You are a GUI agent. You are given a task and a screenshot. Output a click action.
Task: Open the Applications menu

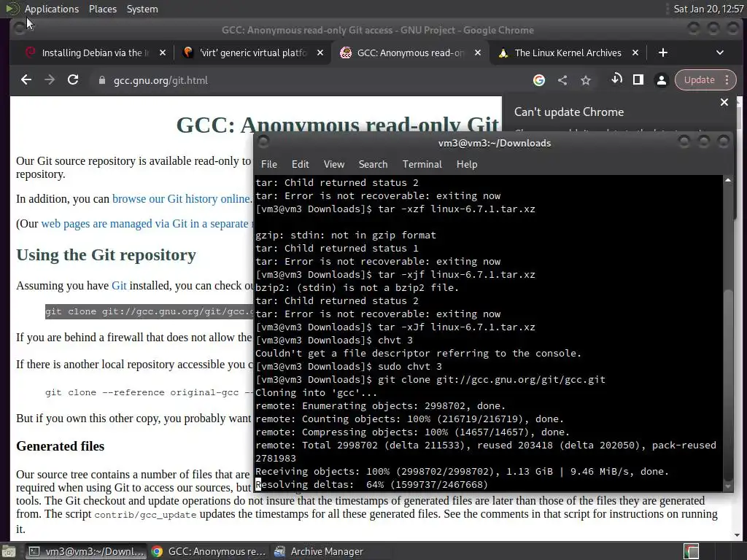click(52, 9)
